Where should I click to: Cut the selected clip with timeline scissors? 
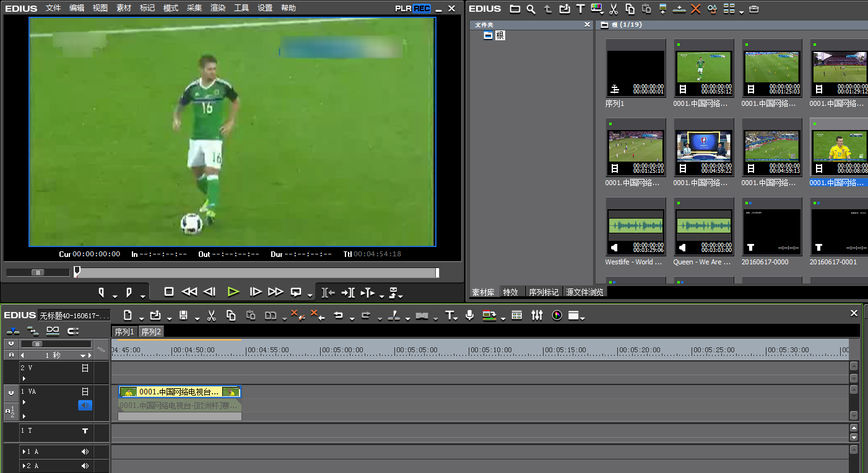[211, 315]
